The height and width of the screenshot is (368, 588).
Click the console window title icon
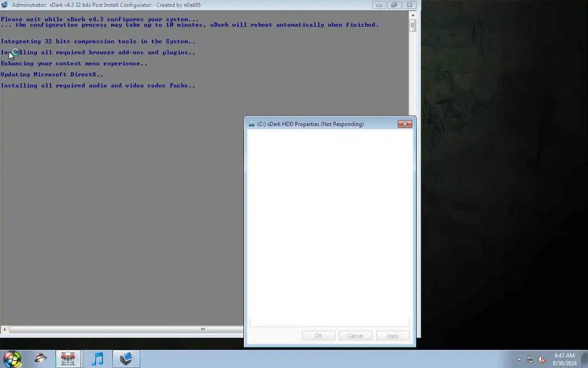pyautogui.click(x=5, y=5)
